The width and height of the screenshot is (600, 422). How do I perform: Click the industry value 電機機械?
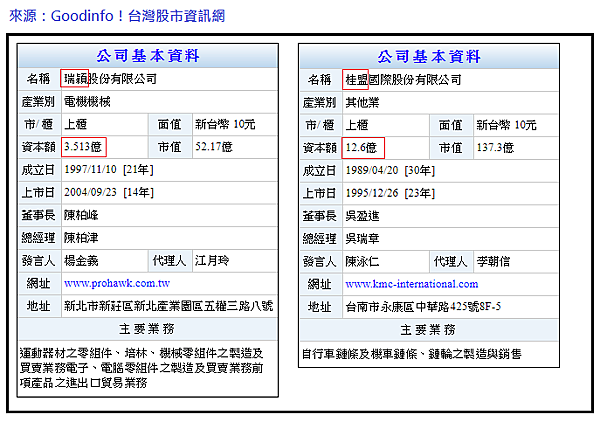point(87,102)
